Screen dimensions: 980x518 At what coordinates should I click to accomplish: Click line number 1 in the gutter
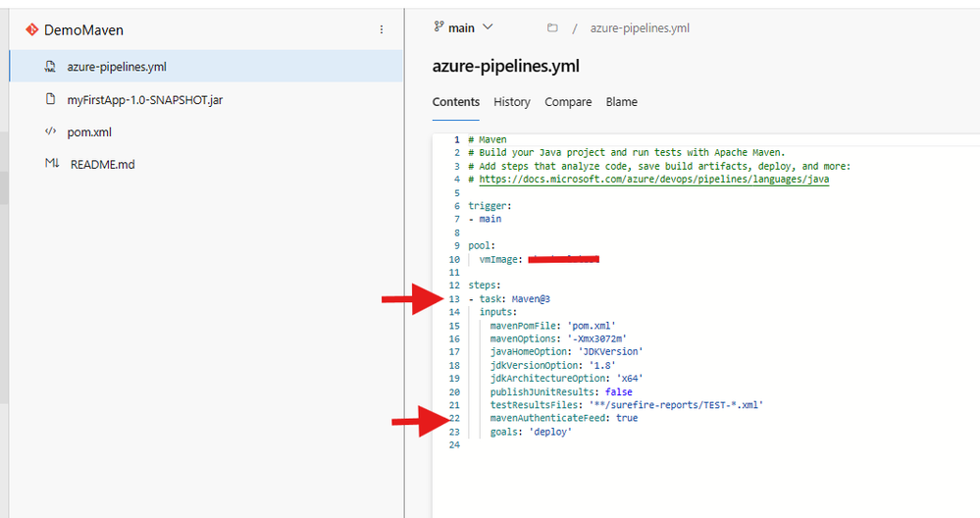point(457,139)
